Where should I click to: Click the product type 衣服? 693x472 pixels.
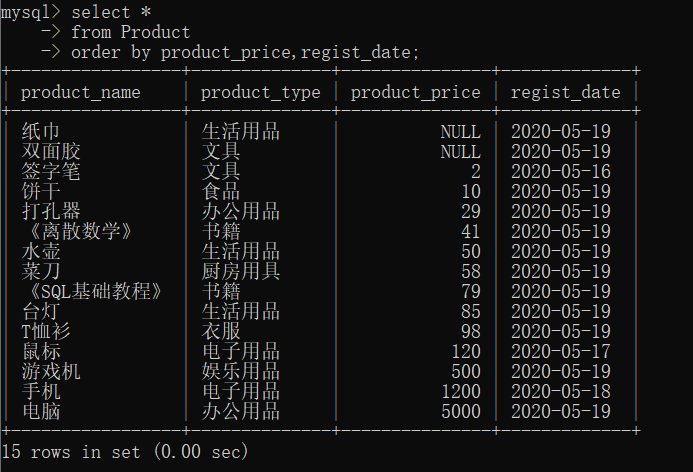pyautogui.click(x=221, y=331)
